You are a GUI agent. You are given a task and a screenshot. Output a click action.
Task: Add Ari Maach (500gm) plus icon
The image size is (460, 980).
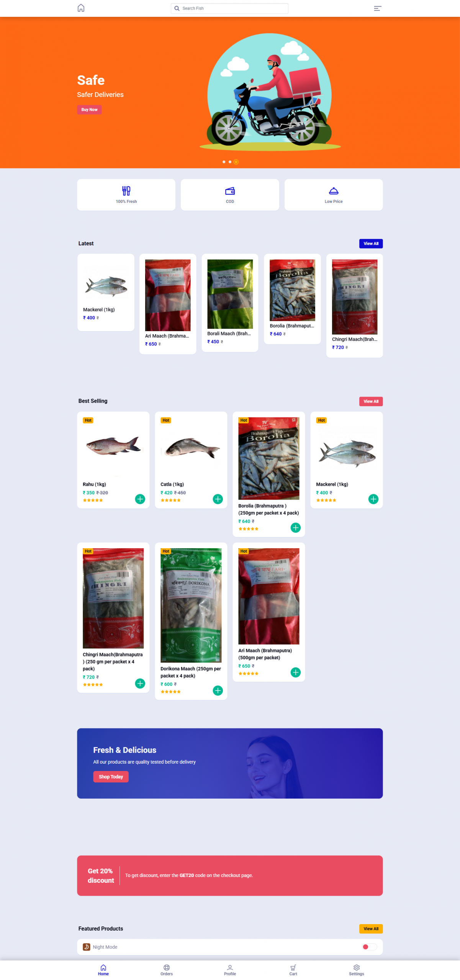(x=296, y=672)
